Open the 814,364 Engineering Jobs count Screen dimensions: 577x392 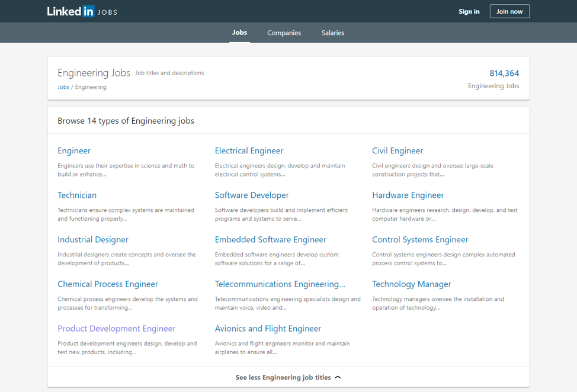504,73
